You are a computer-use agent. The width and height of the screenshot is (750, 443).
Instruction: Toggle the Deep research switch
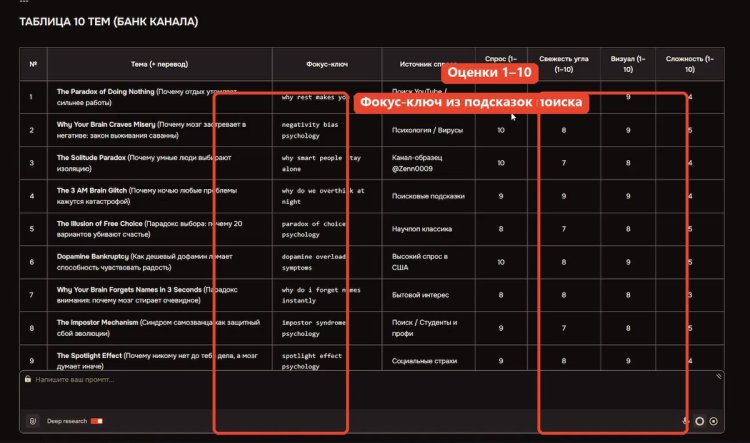97,421
